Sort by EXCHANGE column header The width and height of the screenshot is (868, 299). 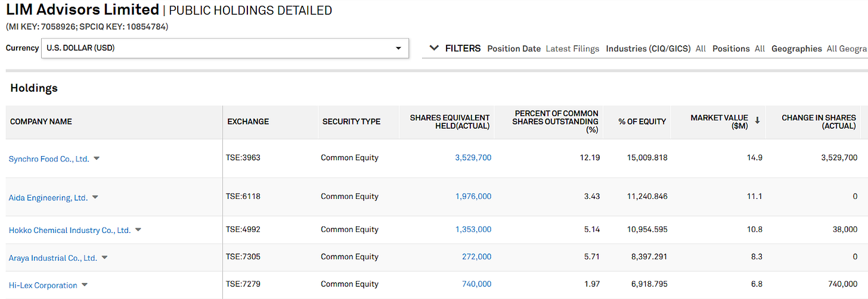coord(248,122)
